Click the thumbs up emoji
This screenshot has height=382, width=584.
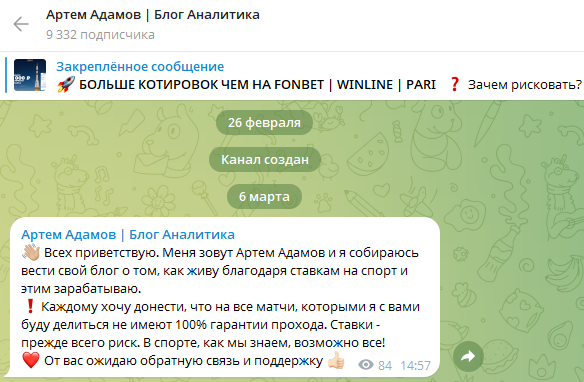[x=336, y=360]
